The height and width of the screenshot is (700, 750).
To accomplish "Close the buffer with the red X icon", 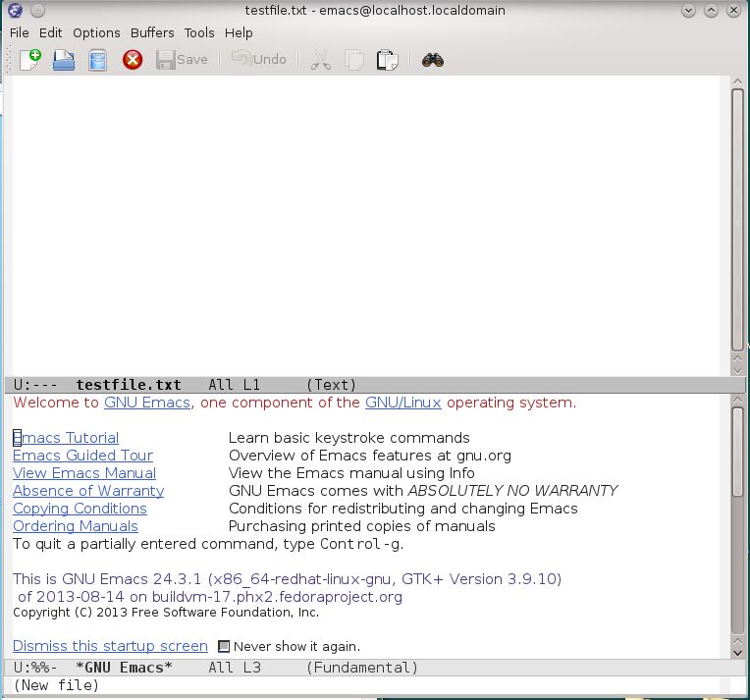I will (133, 60).
